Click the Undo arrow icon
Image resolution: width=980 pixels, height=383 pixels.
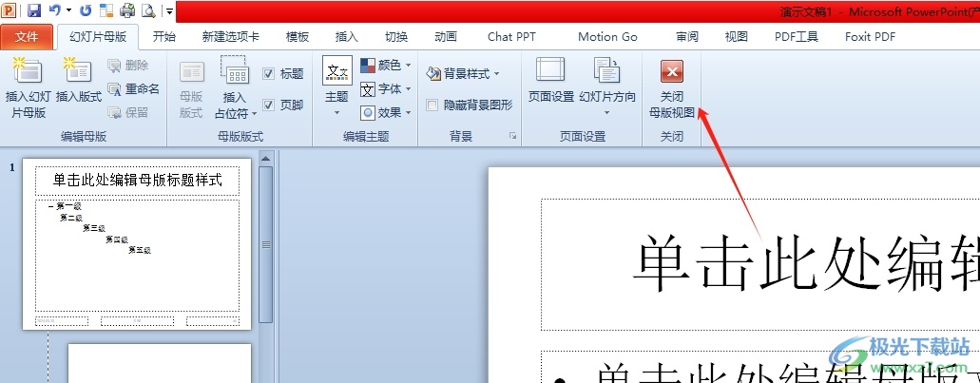(55, 10)
